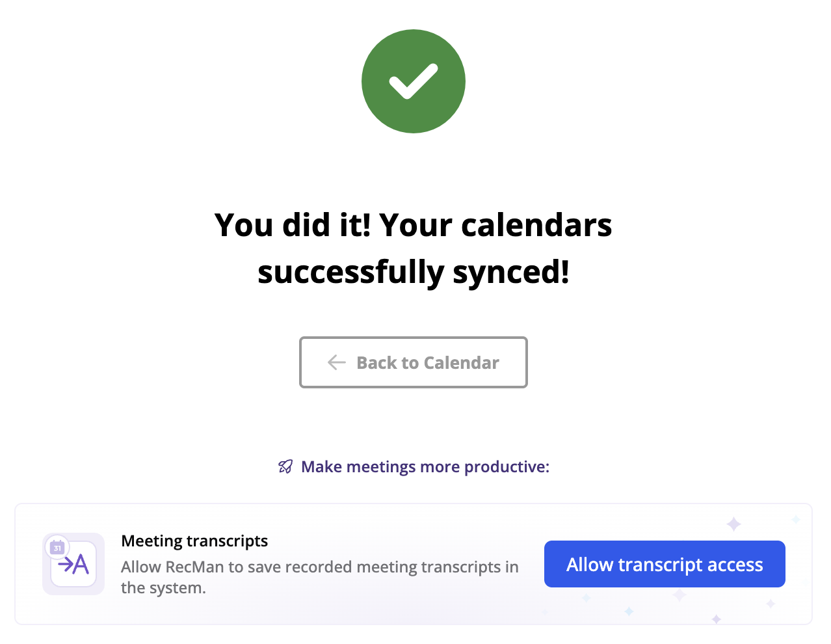Click the left arrow icon beside Back to Calendar
Image resolution: width=831 pixels, height=644 pixels.
[x=336, y=362]
